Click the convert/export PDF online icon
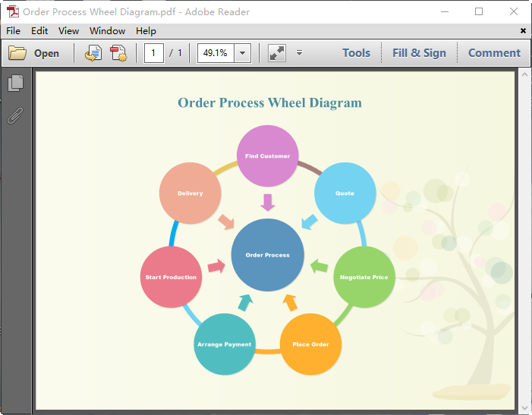 coord(93,53)
